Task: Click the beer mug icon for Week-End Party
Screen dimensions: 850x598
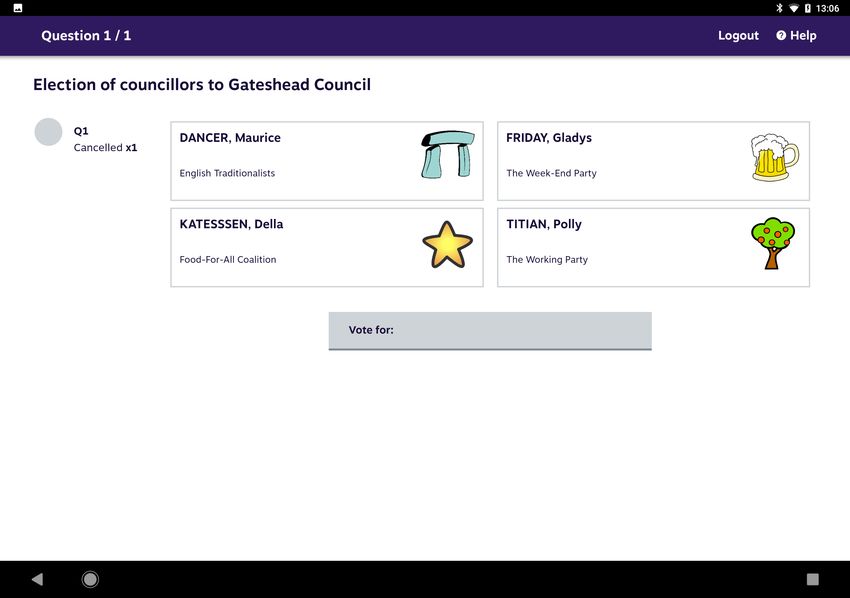Action: (774, 157)
